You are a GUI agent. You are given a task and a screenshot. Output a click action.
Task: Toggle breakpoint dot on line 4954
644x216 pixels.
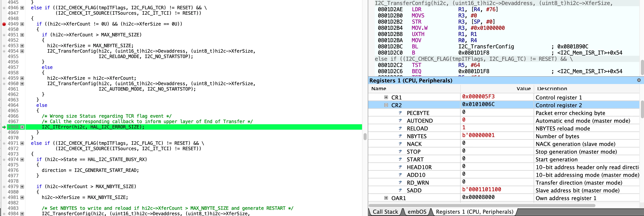pyautogui.click(x=4, y=51)
